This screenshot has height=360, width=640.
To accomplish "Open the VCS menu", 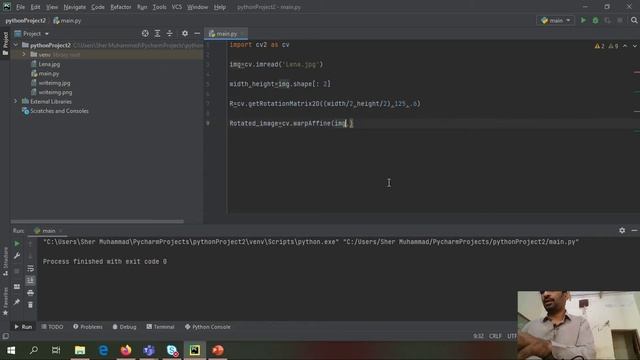I will 176,7.
